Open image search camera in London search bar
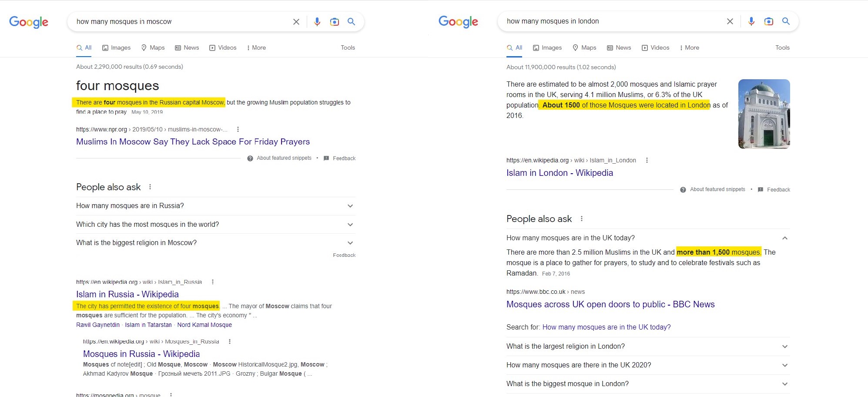Screen dimensions: 868x397 (x=769, y=21)
